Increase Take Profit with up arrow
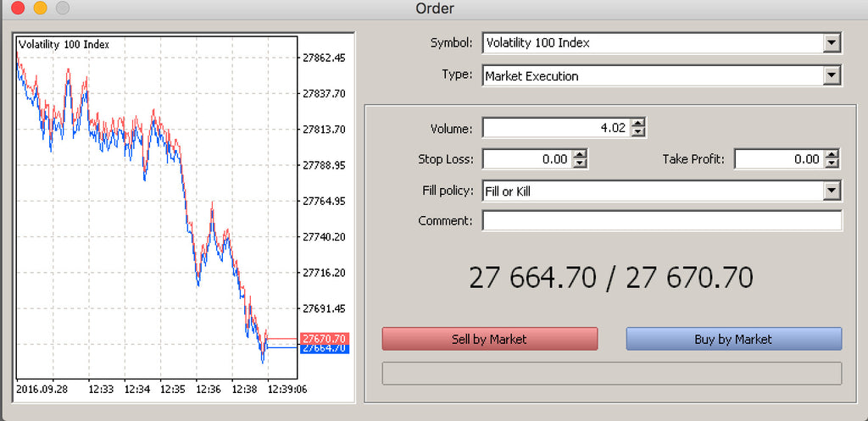This screenshot has height=421, width=868. coord(832,155)
